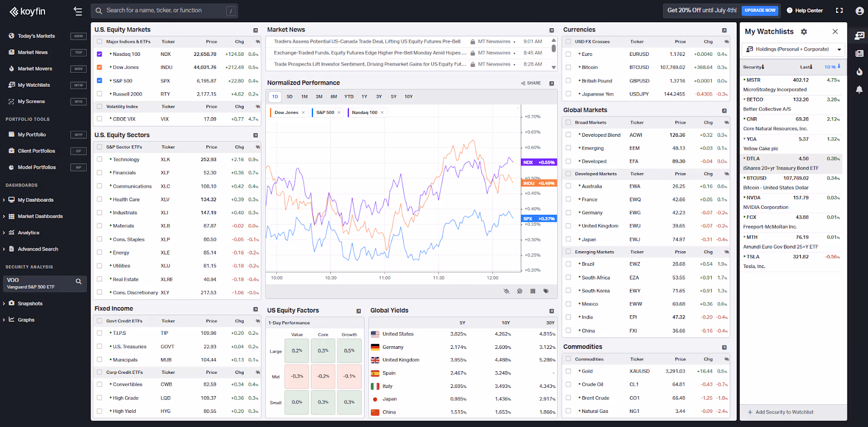Check the Russell 2000 checkbox
868x427 pixels.
[99, 94]
